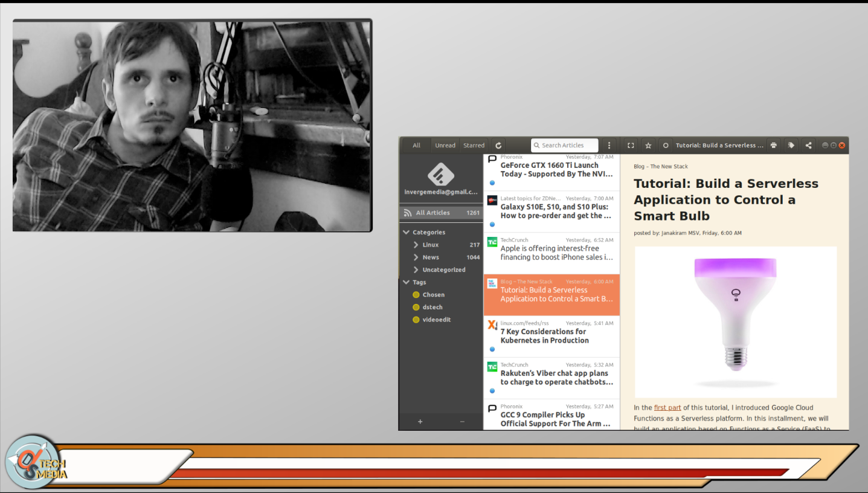Viewport: 868px width, 493px height.
Task: Share the article using the share icon
Action: [x=808, y=145]
